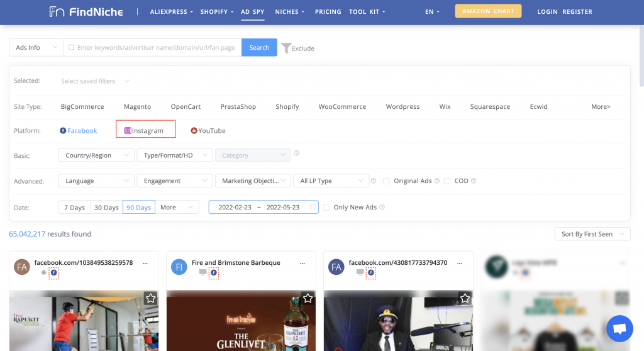This screenshot has width=644, height=351.
Task: Click Android icon on facebook.com/103849538259578 card
Action: 43,272
